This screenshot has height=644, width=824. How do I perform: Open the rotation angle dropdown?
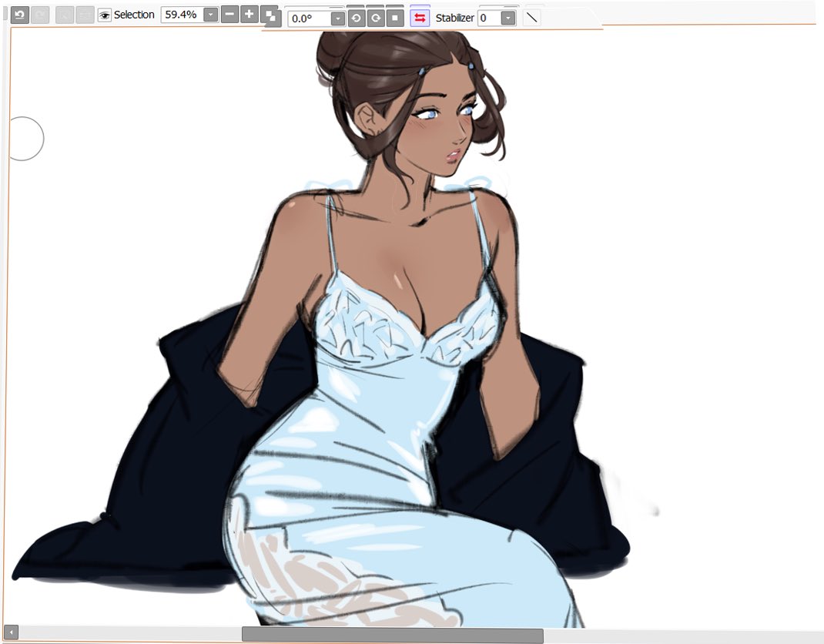(338, 19)
